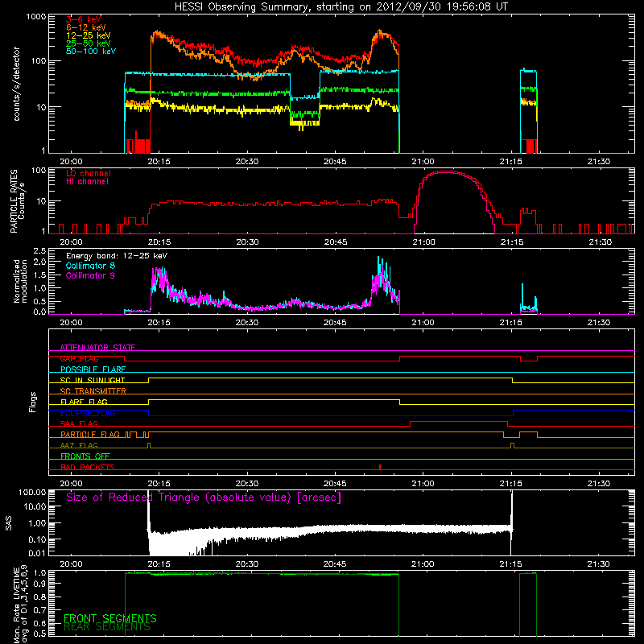Click the 20:45 tick under the Flags panel
644x644 pixels.
pyautogui.click(x=335, y=484)
